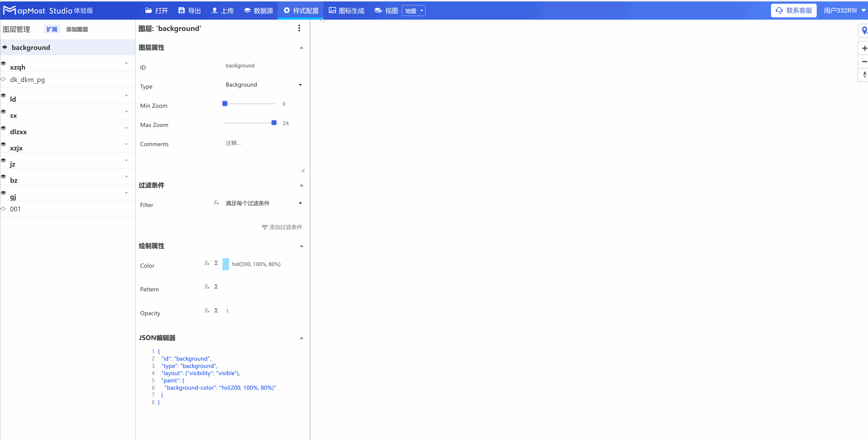Click the fx function icon next to Color

[207, 263]
